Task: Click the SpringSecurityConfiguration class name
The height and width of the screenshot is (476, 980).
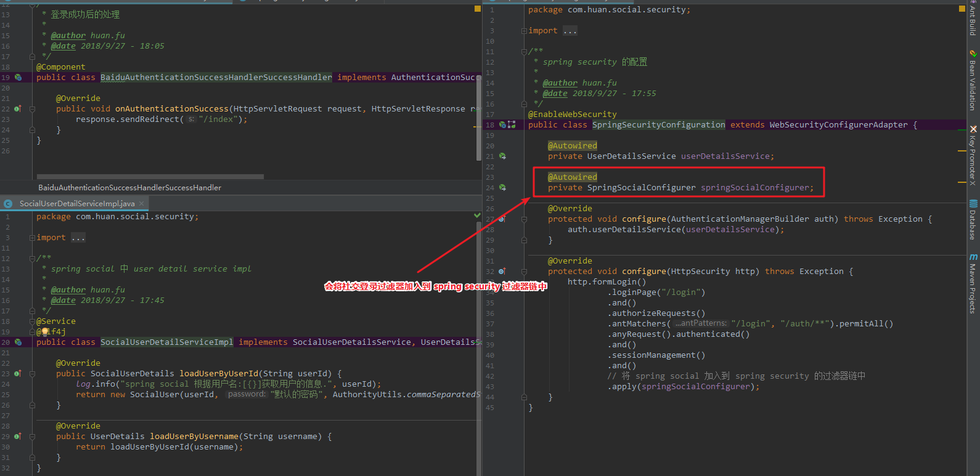Action: point(659,125)
